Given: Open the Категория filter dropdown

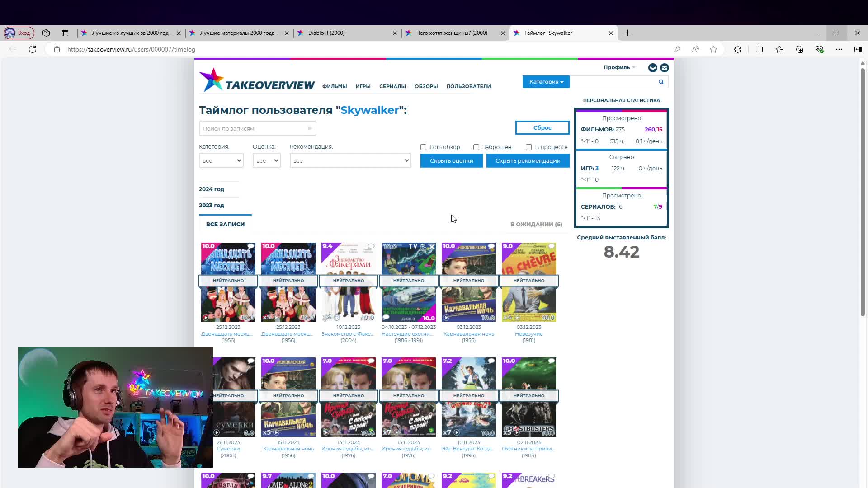Looking at the screenshot, I should click(221, 160).
